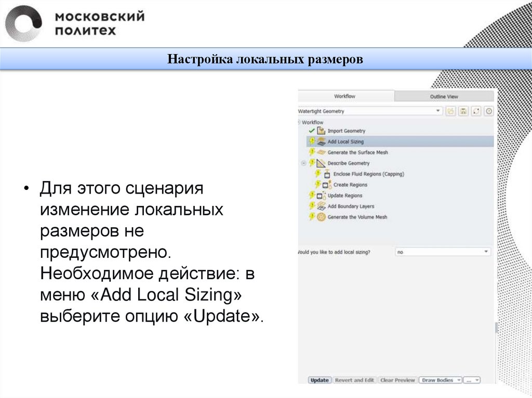Switch to the Outline View tab
Image resolution: width=532 pixels, height=398 pixels.
tap(444, 97)
